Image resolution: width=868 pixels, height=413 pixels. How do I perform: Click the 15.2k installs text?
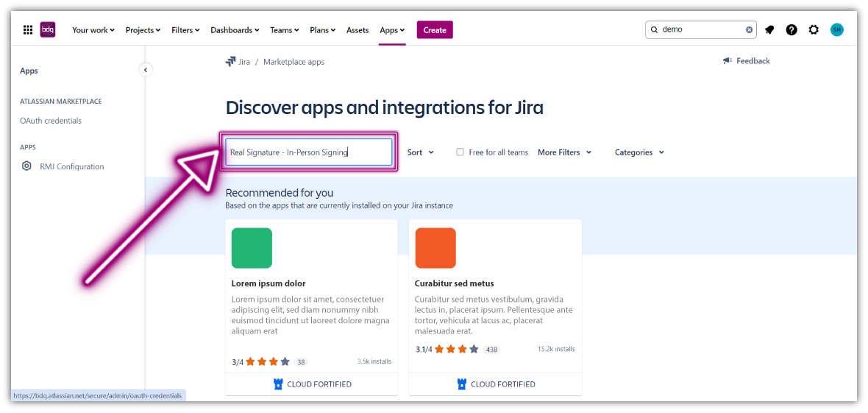coord(556,349)
